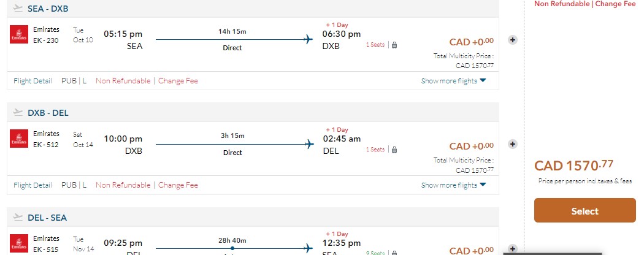Click the Emirates logo for flight EK-515
Image resolution: width=644 pixels, height=255 pixels.
click(19, 243)
